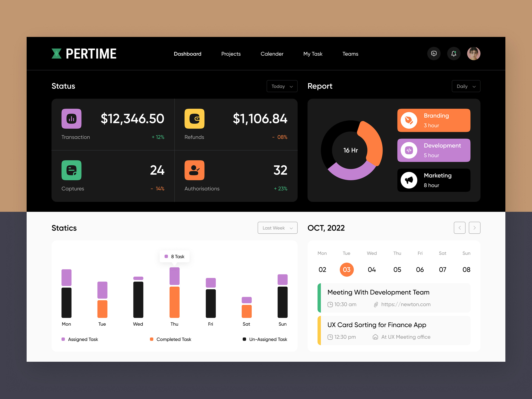Toggle to next calendar week

[x=475, y=228]
